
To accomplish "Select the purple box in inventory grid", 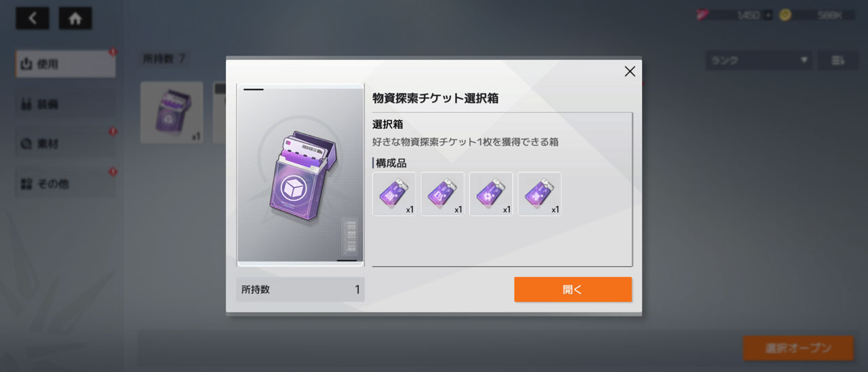I will pos(172,113).
